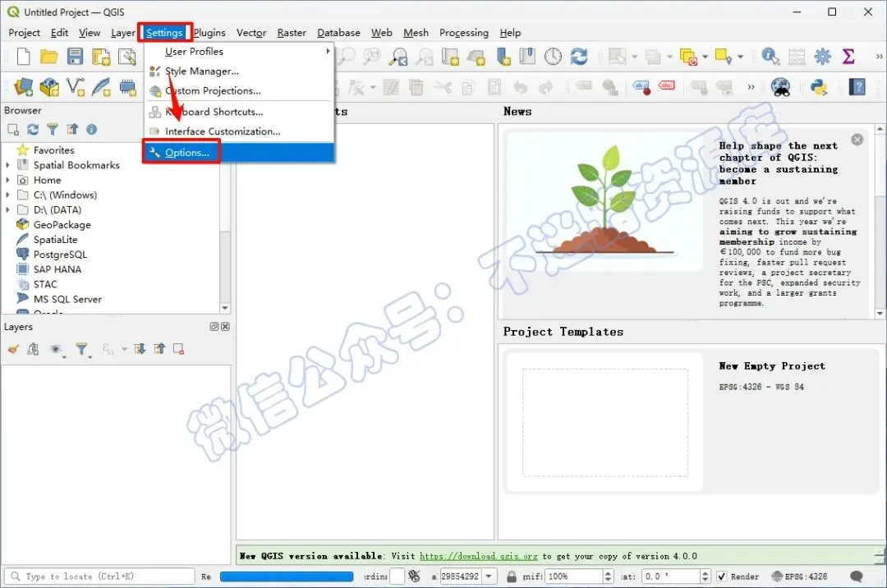
Task: Choose Options... from Settings menu
Action: 239,153
